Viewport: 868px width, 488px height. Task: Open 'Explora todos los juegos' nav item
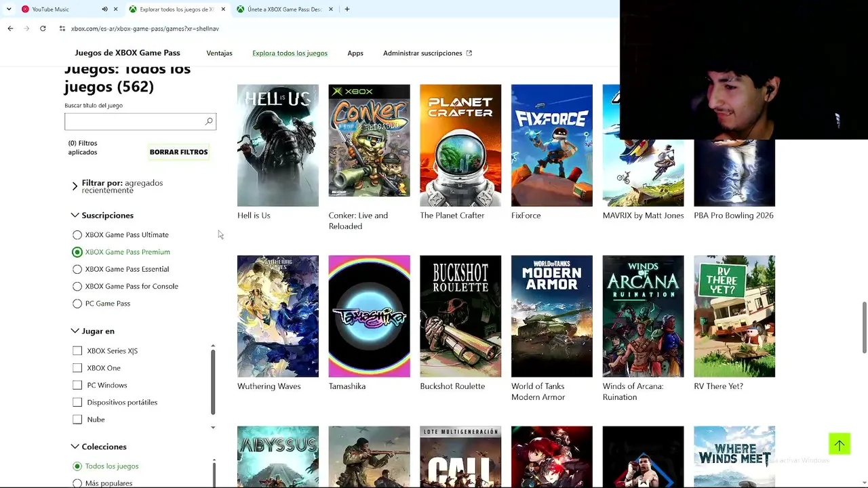[x=290, y=53]
